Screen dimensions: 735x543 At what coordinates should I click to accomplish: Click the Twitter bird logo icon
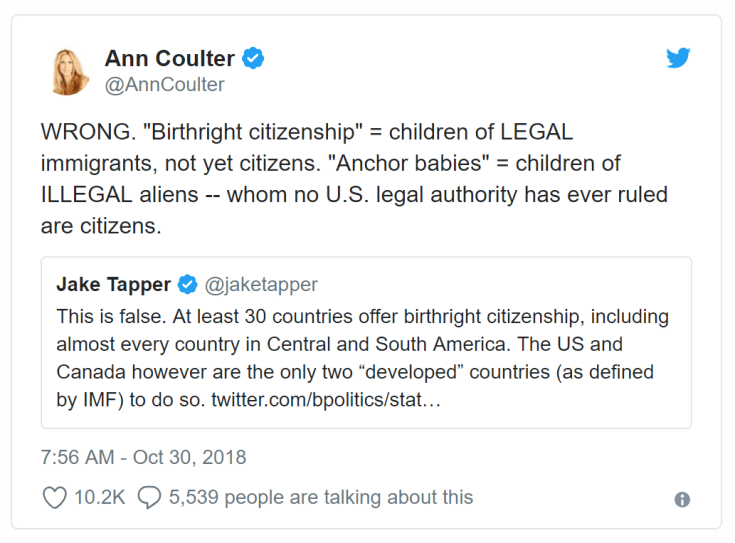679,58
